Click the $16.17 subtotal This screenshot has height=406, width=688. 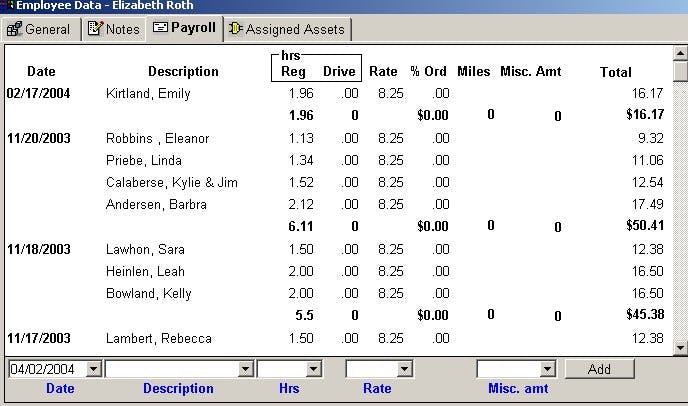(645, 115)
